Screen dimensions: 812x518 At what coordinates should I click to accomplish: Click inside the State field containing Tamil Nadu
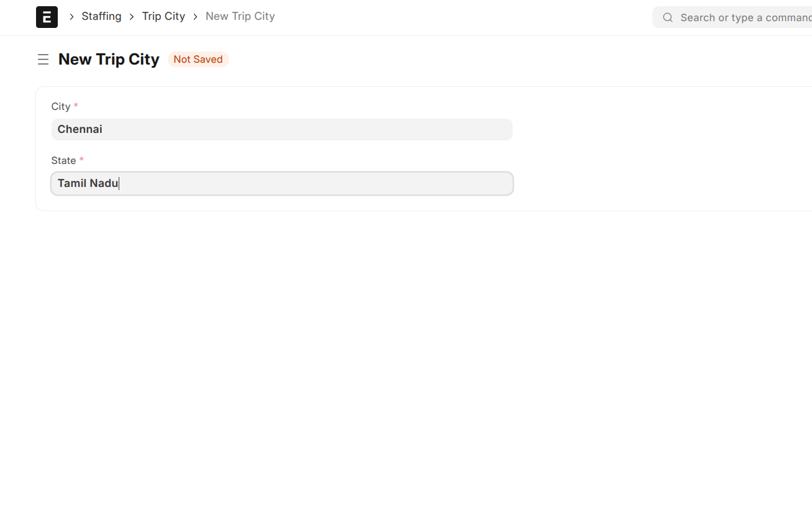click(281, 183)
